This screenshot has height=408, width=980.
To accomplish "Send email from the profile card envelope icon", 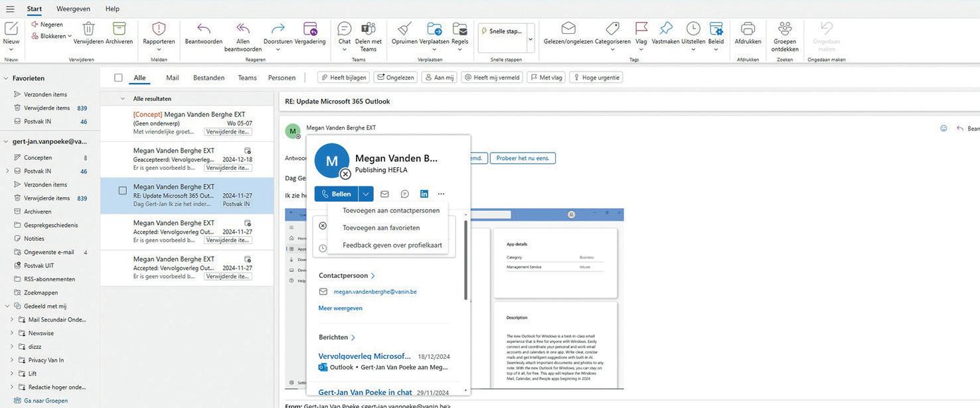I will tap(384, 194).
